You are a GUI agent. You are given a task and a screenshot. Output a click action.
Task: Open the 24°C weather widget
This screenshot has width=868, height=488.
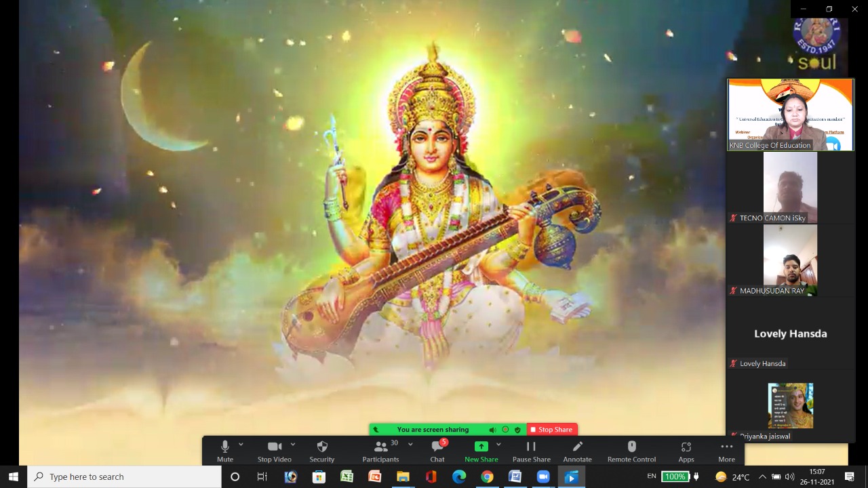point(732,477)
